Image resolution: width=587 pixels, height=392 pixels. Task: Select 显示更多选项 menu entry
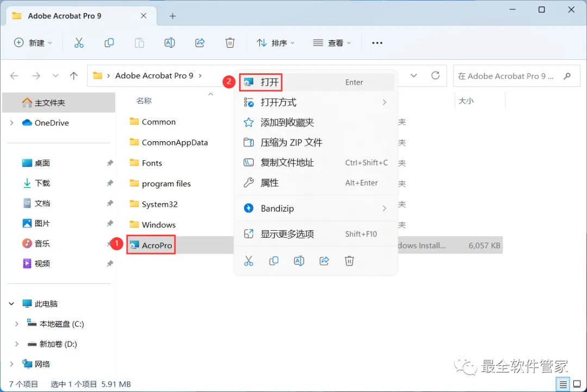tap(316, 234)
